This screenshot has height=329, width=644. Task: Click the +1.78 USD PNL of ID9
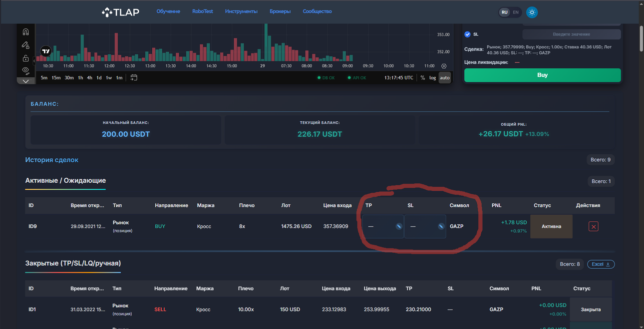point(514,222)
